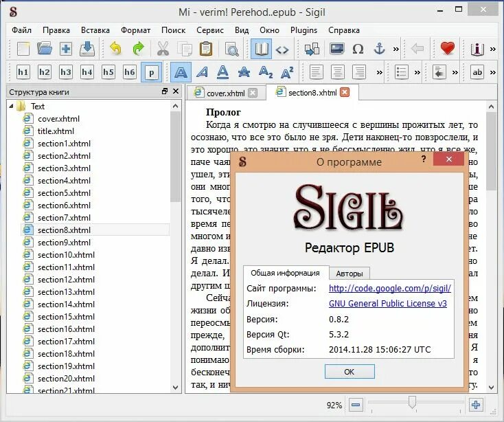Open an existing book with the folder icon
Viewport: 504px width, 422px height.
click(x=45, y=49)
